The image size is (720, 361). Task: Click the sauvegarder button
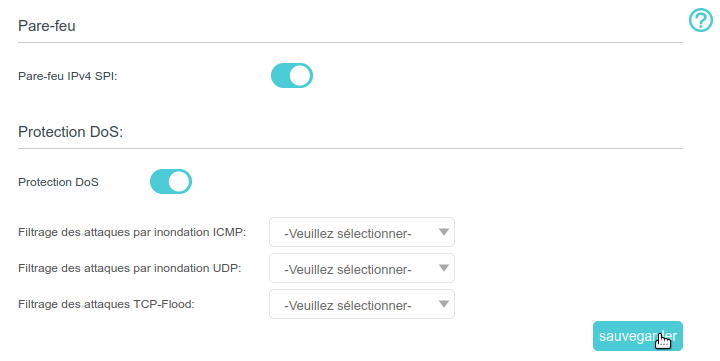coord(638,336)
